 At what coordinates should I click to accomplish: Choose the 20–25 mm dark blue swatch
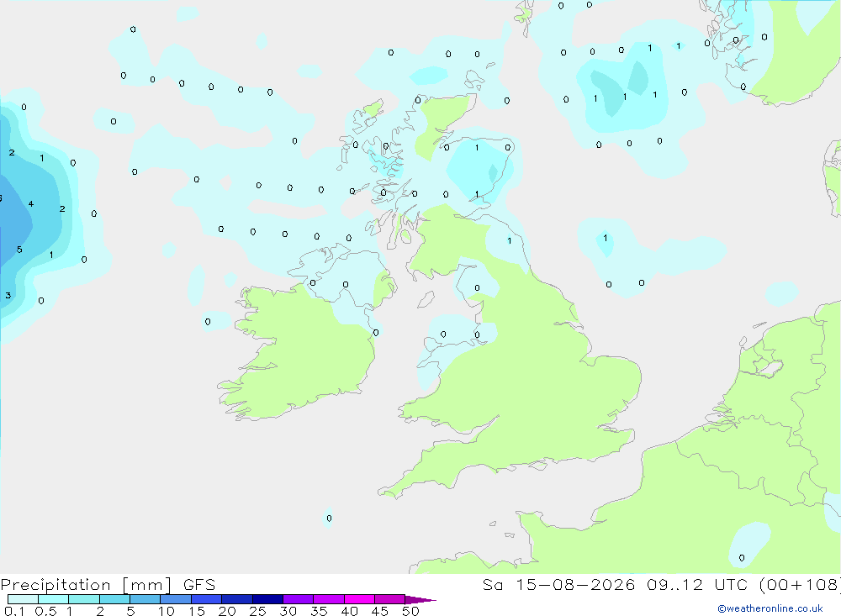coord(236,599)
